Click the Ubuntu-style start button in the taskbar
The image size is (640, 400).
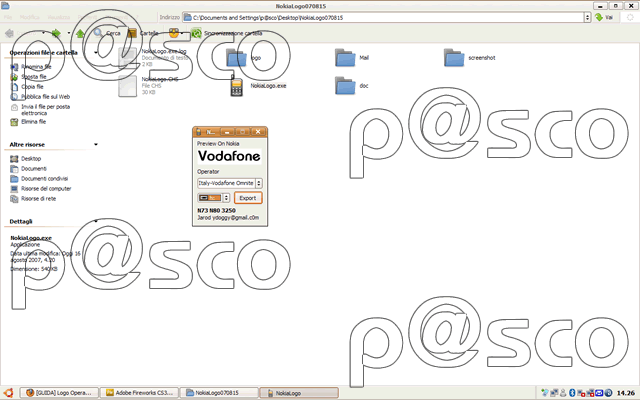[x=8, y=393]
